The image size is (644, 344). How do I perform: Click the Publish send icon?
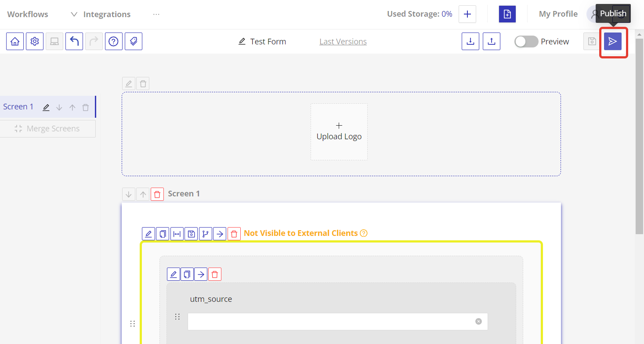612,41
